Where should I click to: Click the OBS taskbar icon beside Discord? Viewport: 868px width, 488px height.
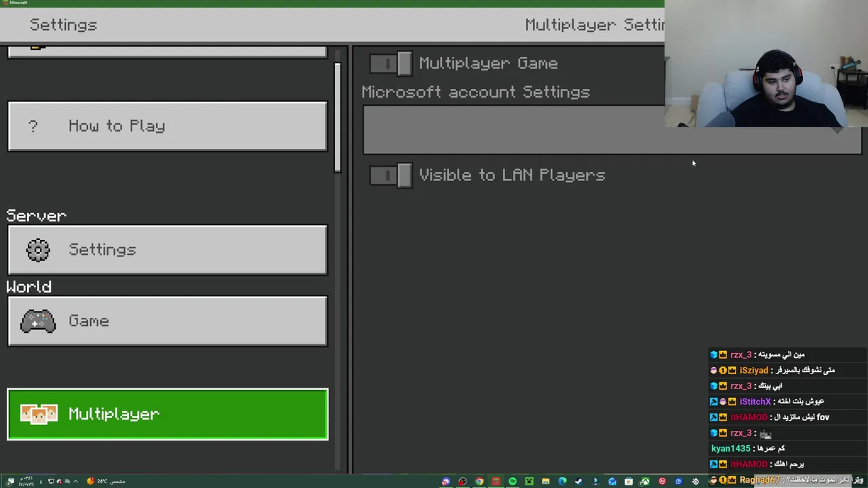pos(462,481)
